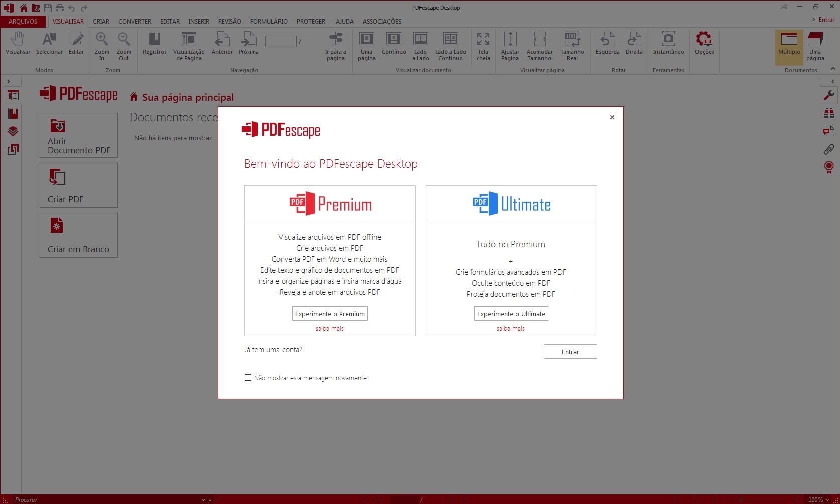Switch to Contínuo view
Image resolution: width=840 pixels, height=504 pixels.
394,44
